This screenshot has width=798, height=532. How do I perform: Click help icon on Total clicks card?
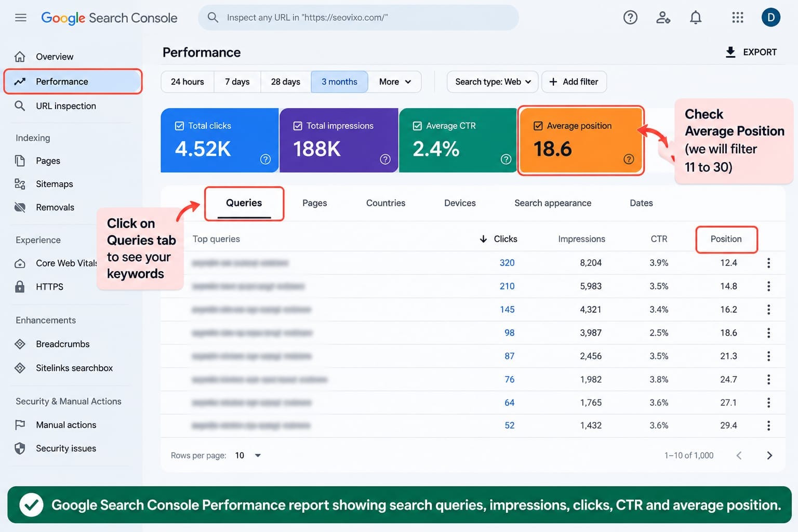[265, 159]
